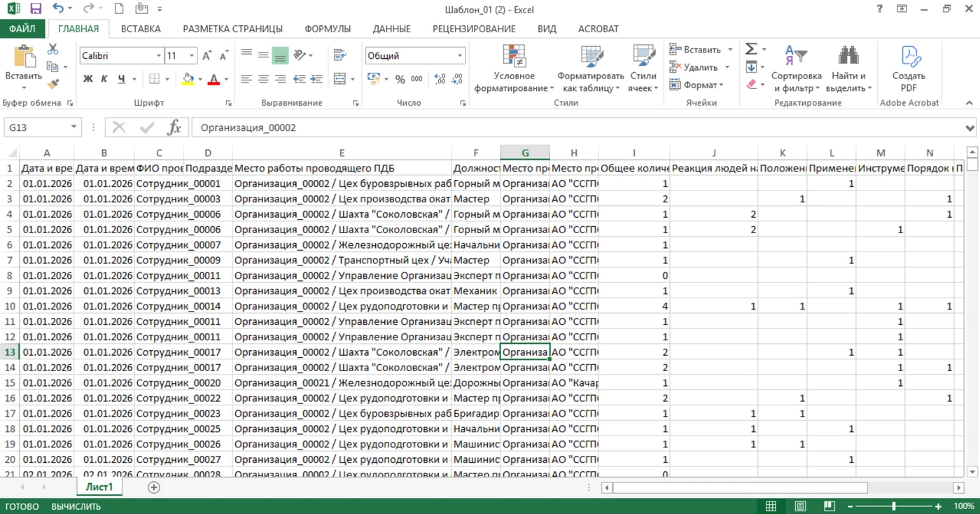
Task: Open Условное форматирование dropdown
Action: click(x=514, y=69)
